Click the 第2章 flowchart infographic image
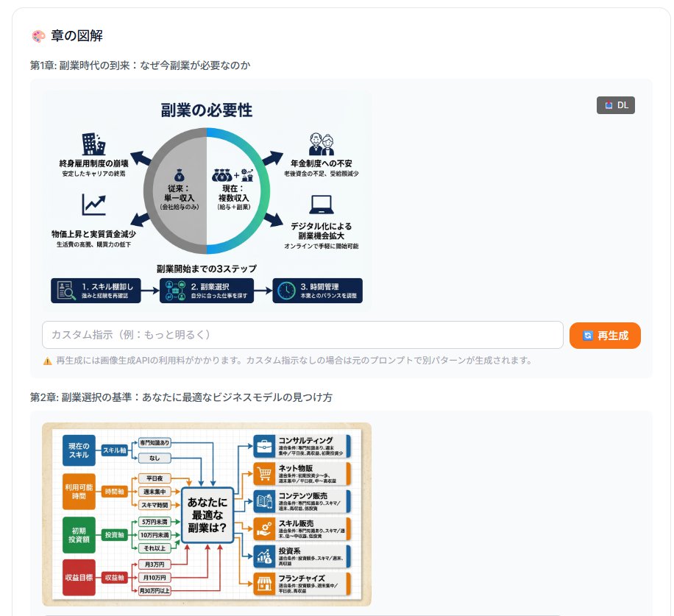 207,513
